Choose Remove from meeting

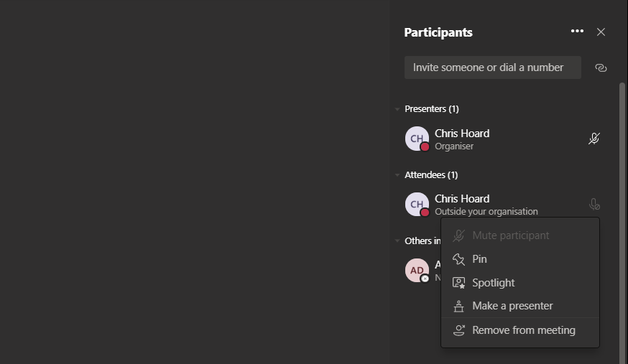click(x=524, y=330)
